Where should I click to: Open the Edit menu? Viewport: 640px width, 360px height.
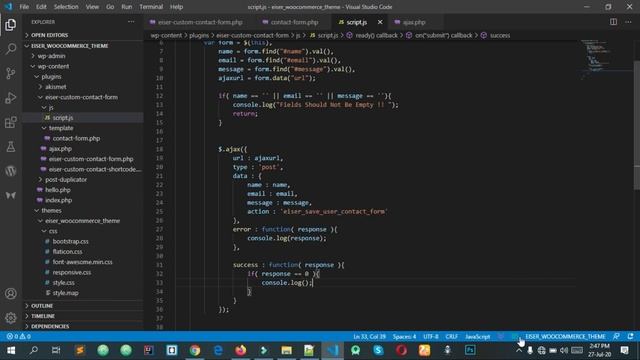[41, 7]
